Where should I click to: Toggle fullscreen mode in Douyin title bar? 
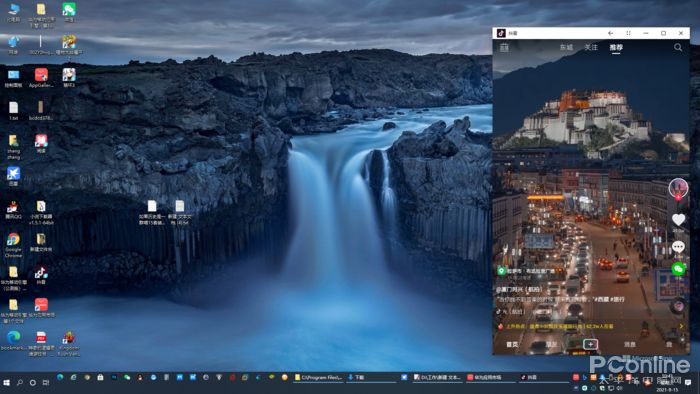[628, 33]
